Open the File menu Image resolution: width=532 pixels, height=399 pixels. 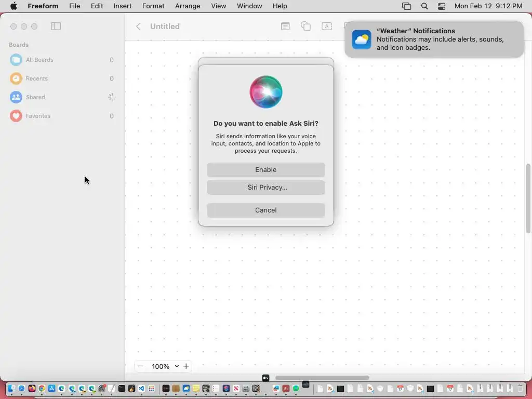point(75,6)
